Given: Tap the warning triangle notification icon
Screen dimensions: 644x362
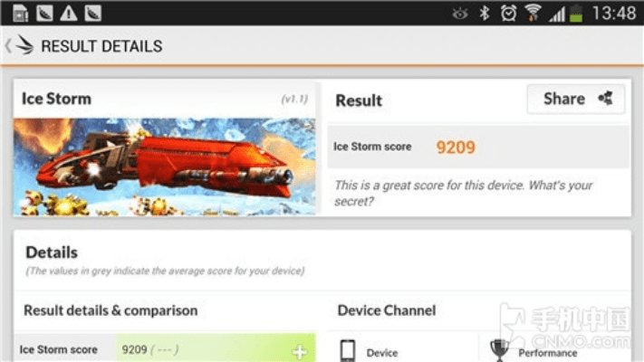Looking at the screenshot, I should coord(69,14).
